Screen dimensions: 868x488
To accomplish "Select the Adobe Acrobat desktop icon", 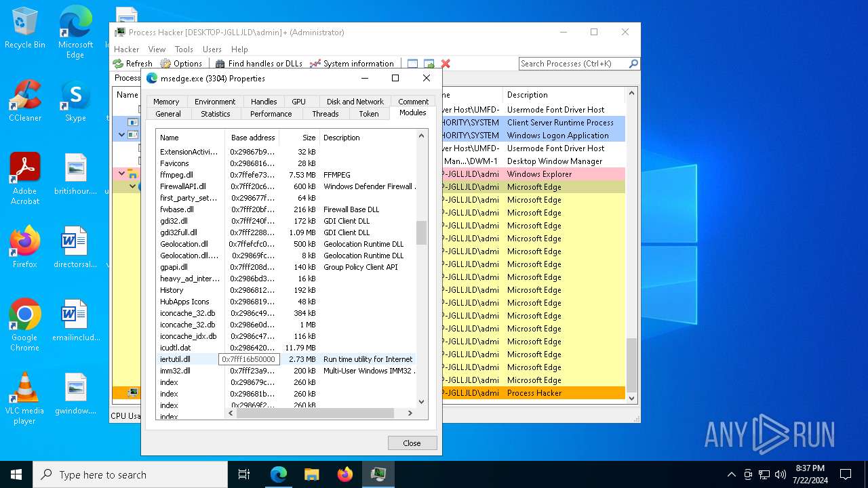I will [x=25, y=178].
